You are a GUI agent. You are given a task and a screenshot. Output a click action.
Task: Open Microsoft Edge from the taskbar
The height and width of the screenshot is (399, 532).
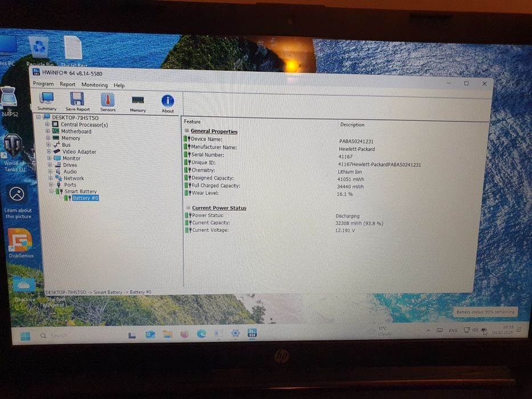click(x=201, y=334)
